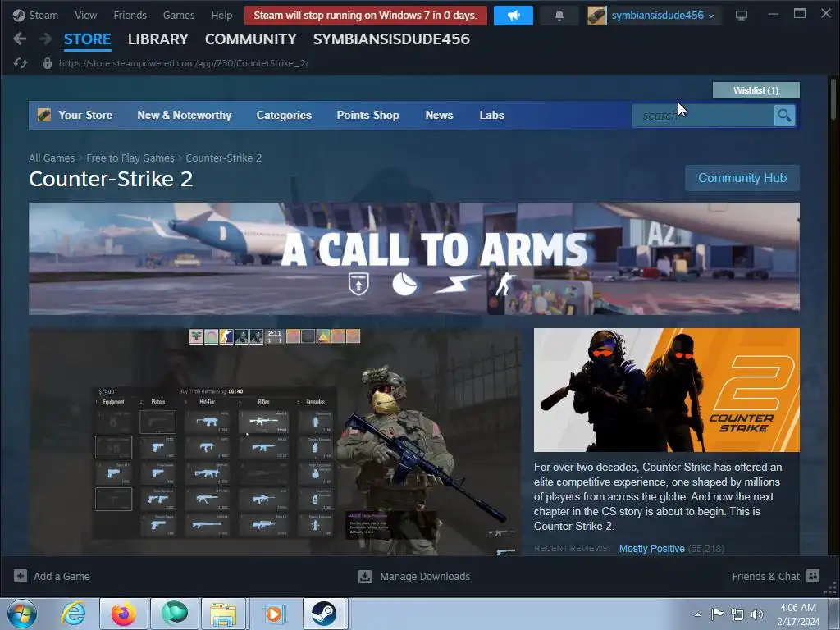Click the gameplay trailer video preview

(274, 442)
